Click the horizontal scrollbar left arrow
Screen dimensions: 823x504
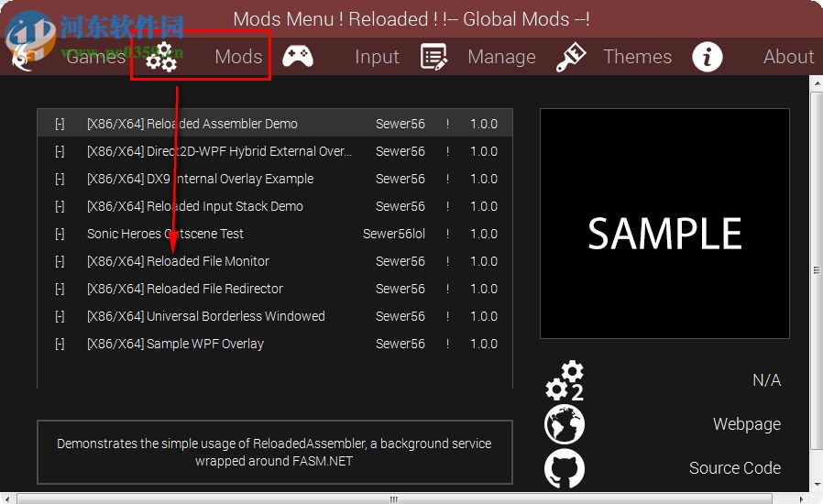pos(6,499)
